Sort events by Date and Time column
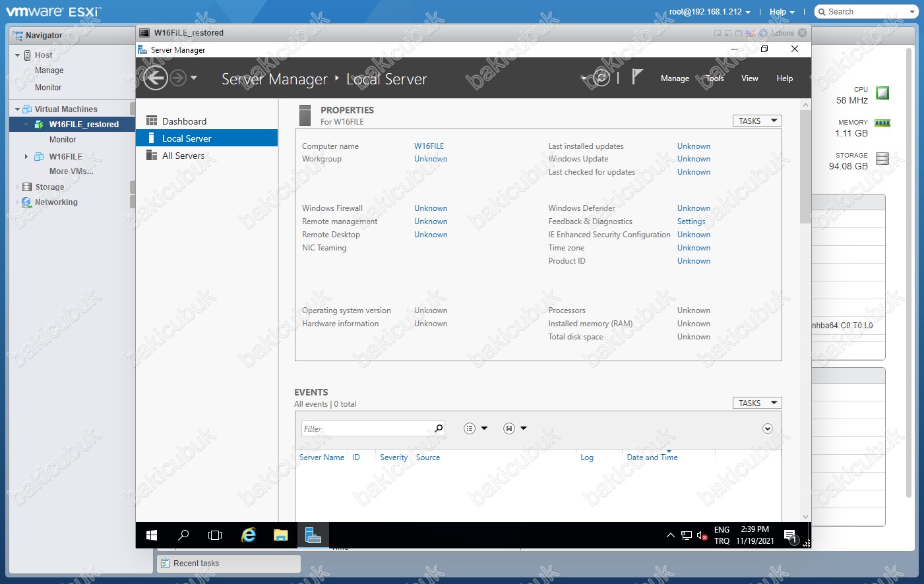The width and height of the screenshot is (924, 584). 652,457
